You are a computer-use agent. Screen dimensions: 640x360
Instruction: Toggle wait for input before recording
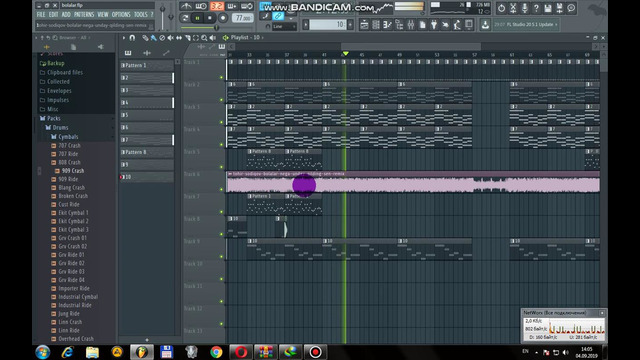(x=201, y=6)
